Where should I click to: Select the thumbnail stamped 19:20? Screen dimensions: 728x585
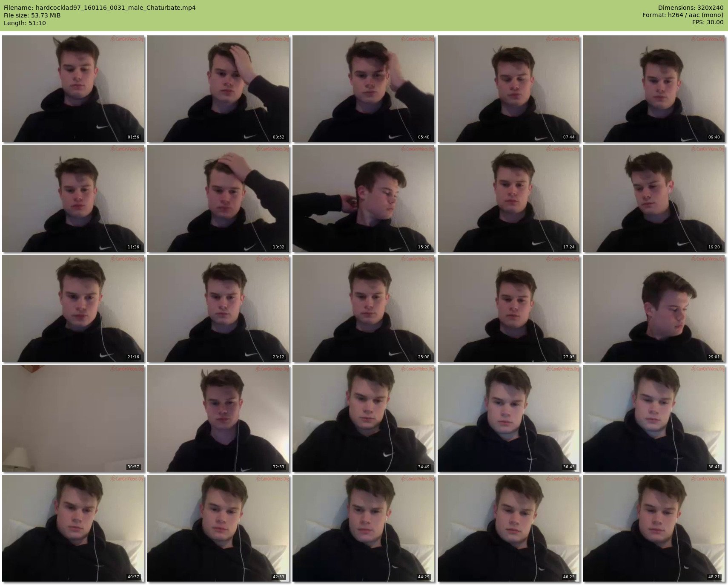pyautogui.click(x=654, y=199)
